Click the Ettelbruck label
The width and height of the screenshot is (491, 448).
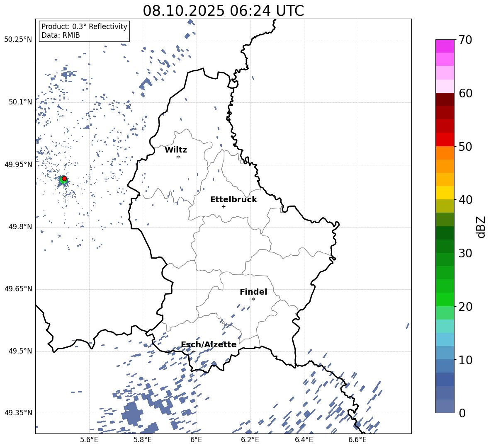233,199
